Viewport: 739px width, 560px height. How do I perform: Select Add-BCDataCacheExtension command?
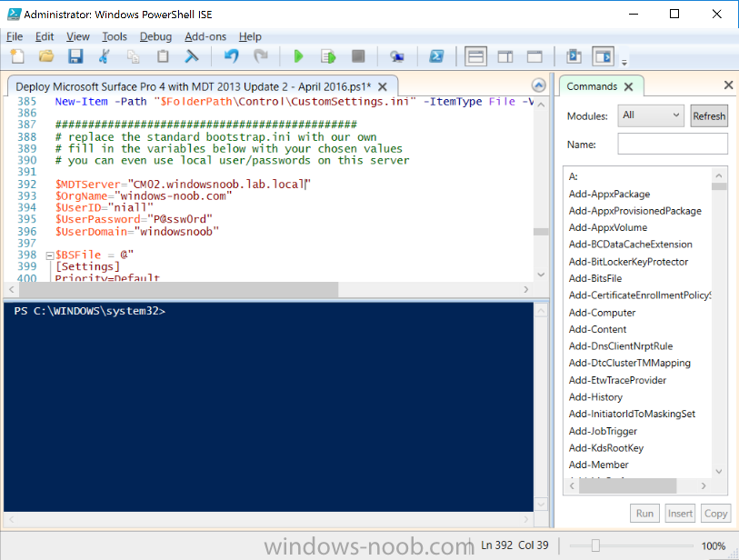[630, 245]
